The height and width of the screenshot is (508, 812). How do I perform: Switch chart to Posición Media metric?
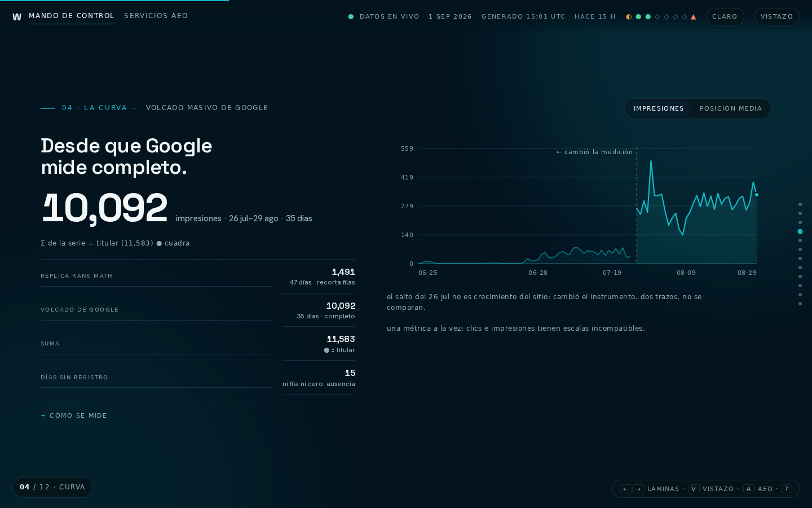coord(731,108)
